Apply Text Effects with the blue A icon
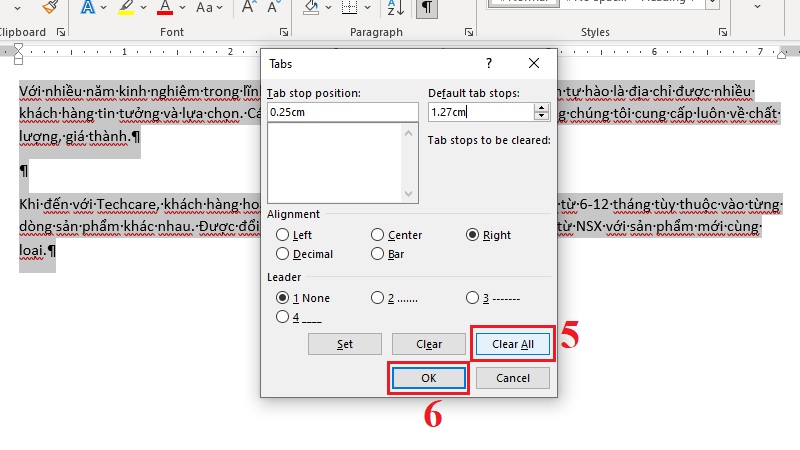This screenshot has height=450, width=800. click(88, 7)
